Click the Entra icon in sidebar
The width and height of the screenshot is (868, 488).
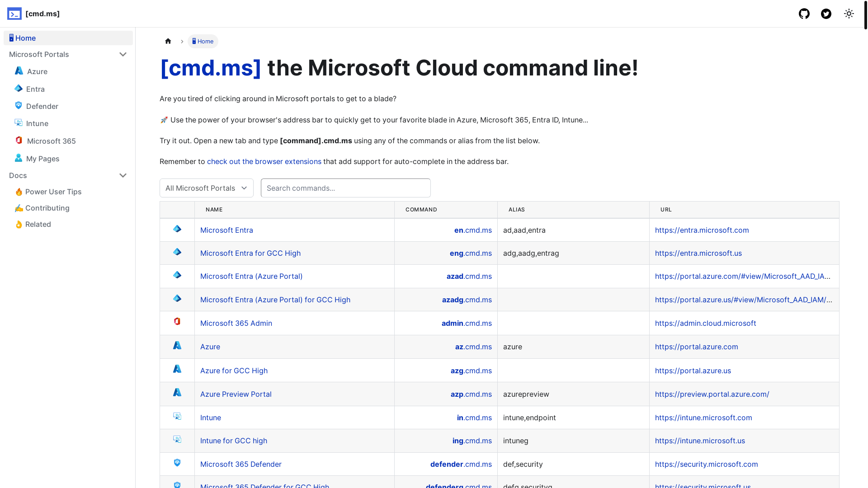(19, 89)
